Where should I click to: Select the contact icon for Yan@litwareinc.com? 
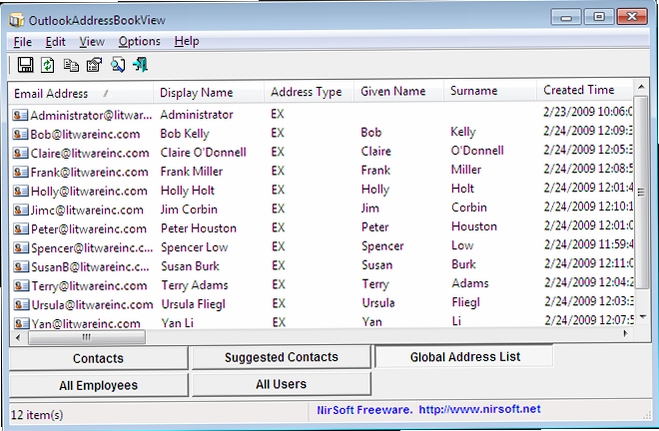pyautogui.click(x=21, y=323)
